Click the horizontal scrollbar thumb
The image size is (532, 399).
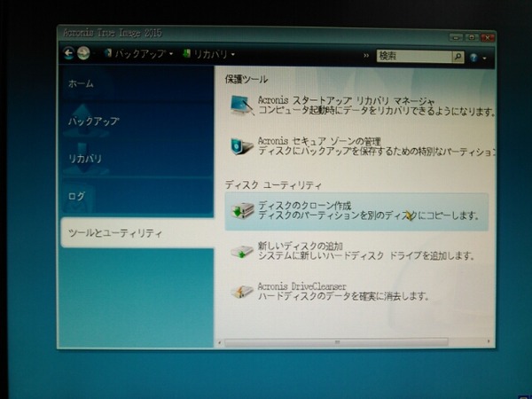click(336, 342)
